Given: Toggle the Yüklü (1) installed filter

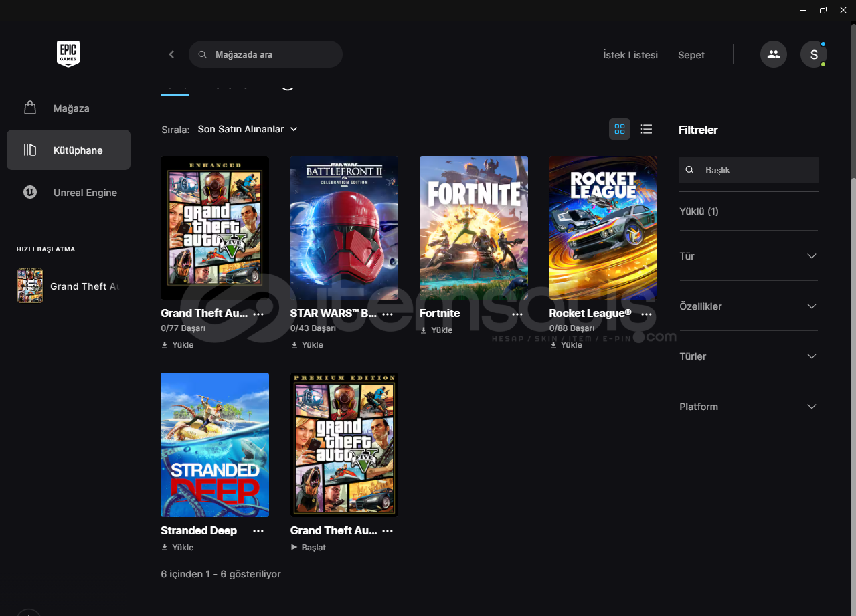Looking at the screenshot, I should tap(699, 211).
